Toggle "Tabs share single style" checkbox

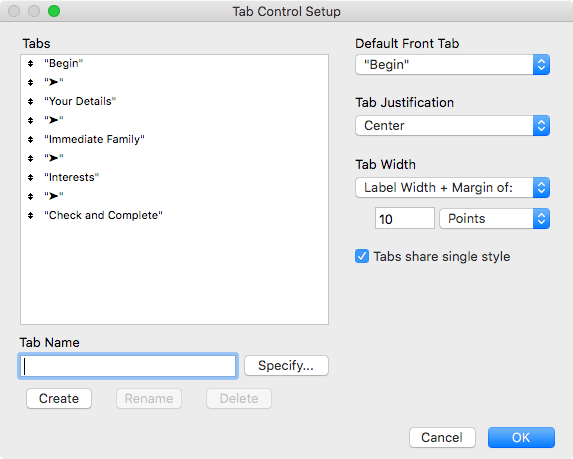coord(362,256)
